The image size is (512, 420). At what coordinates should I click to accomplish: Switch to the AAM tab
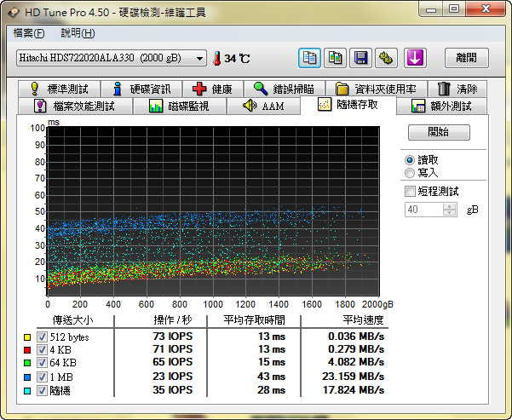click(x=263, y=106)
